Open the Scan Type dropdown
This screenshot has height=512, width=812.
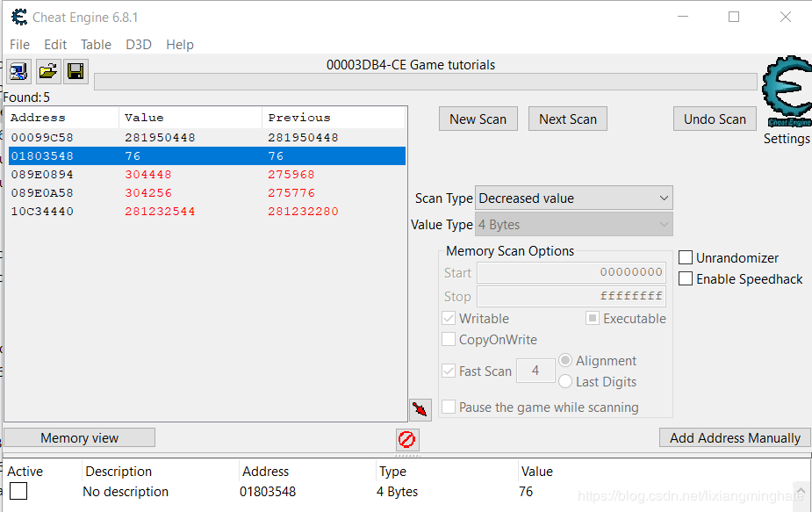point(574,198)
